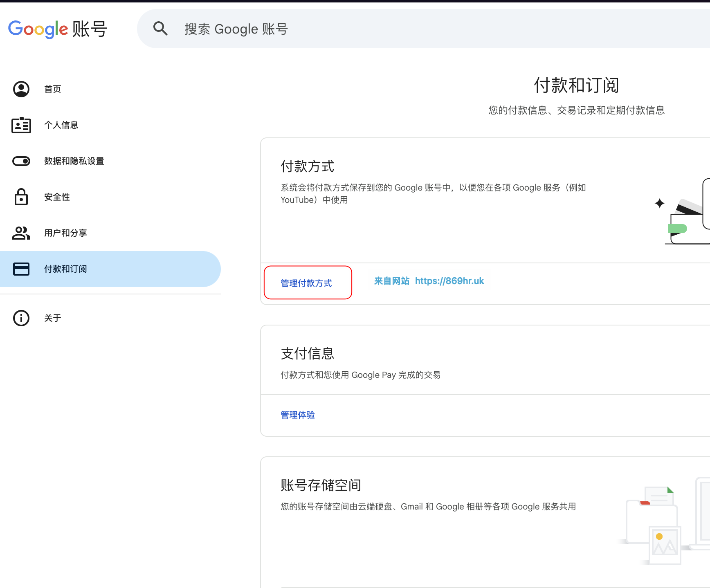This screenshot has width=710, height=588.
Task: Click the 用户和分享 people icon
Action: pyautogui.click(x=21, y=233)
